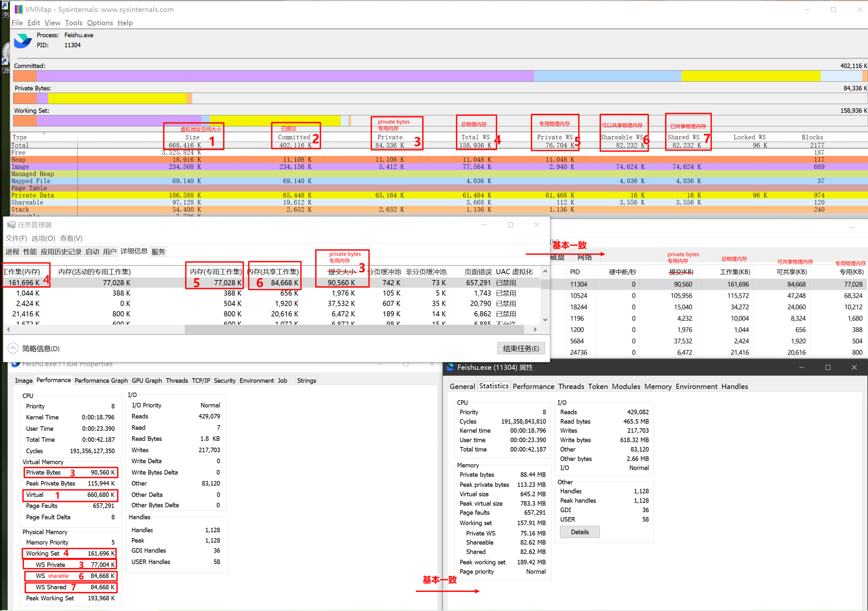
Task: Select the Private Data row in VMMap
Action: tap(439, 195)
